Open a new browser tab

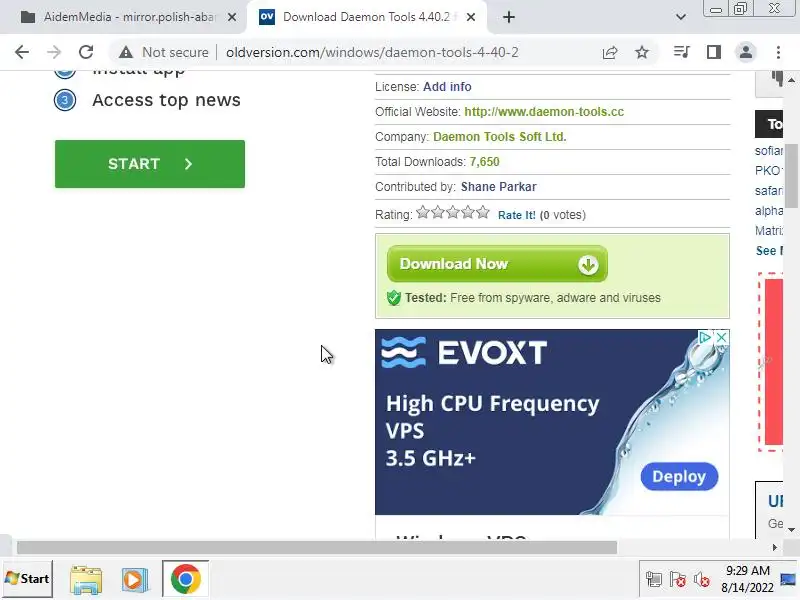pos(509,17)
